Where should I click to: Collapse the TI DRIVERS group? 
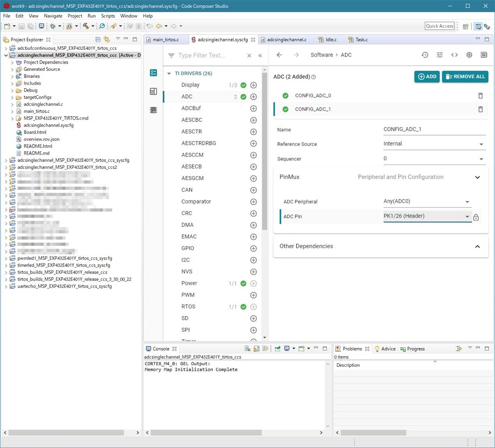(x=169, y=74)
